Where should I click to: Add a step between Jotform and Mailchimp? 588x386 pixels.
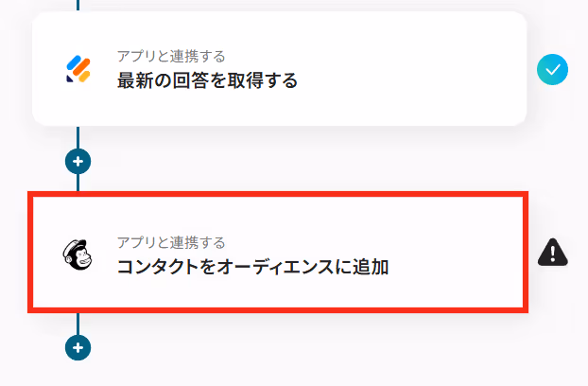[78, 161]
